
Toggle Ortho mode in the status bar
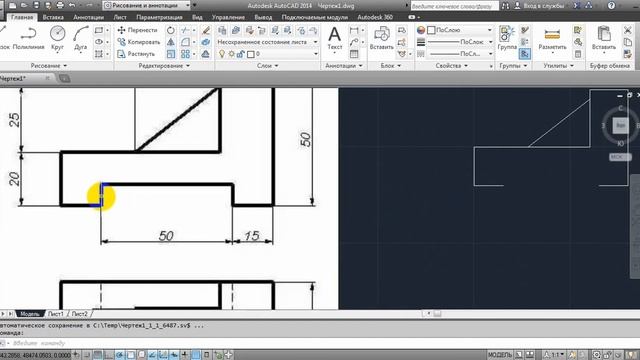(109, 355)
